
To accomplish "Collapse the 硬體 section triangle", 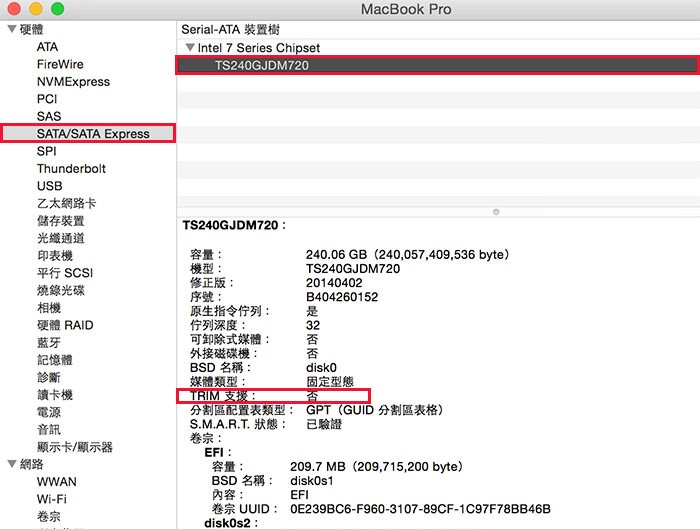I will coord(12,29).
